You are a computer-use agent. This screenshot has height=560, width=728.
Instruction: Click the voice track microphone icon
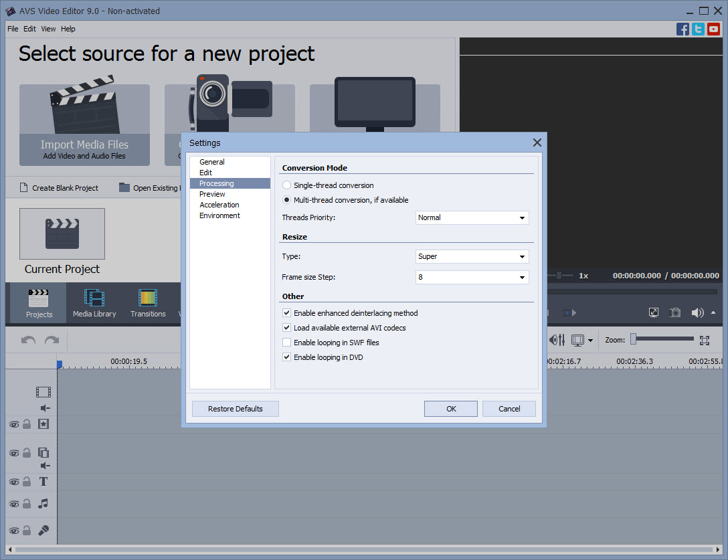coord(43,531)
